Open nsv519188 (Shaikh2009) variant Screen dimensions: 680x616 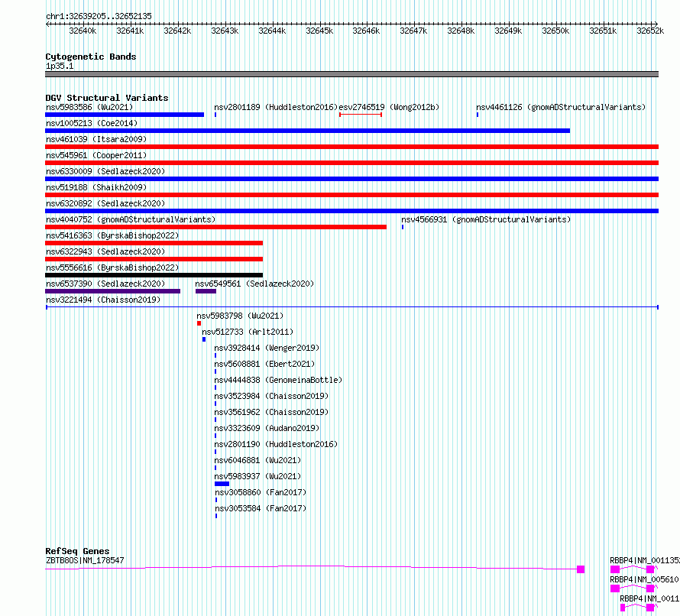[x=96, y=187]
